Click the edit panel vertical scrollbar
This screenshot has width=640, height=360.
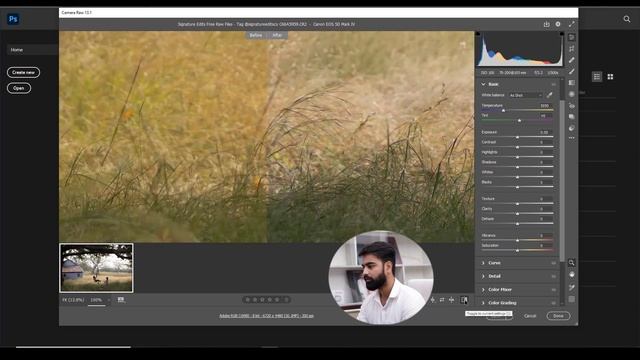pyautogui.click(x=562, y=180)
